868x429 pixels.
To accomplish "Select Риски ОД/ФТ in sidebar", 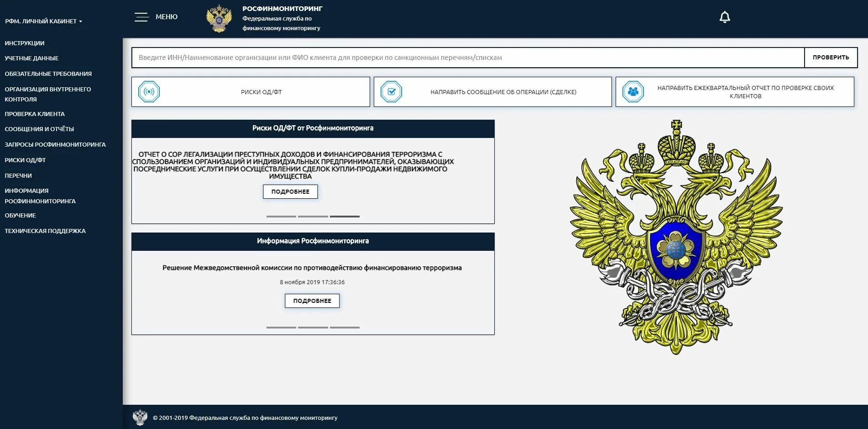I will [x=25, y=160].
